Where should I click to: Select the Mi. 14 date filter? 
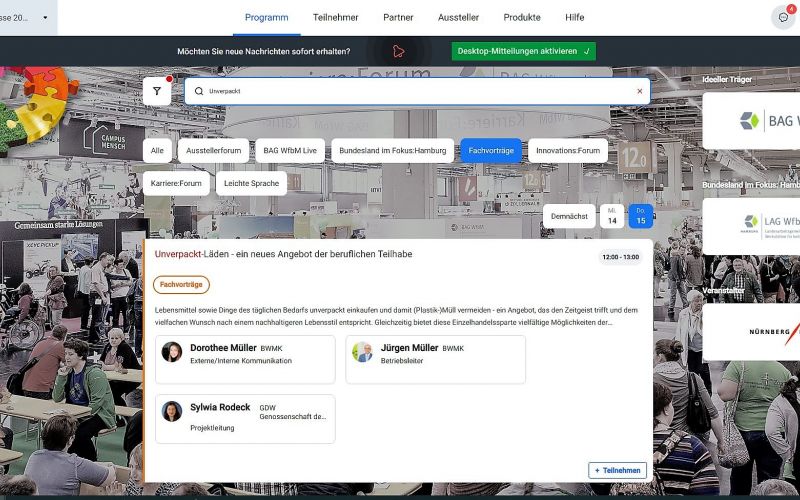pos(612,216)
